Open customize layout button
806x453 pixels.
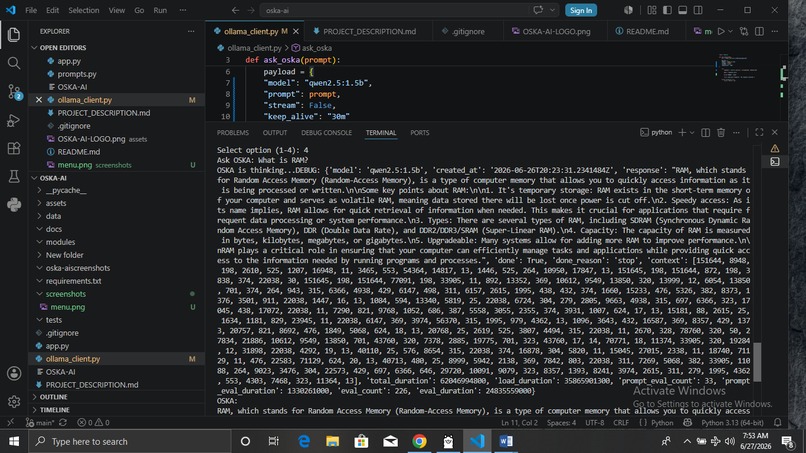tap(652, 10)
